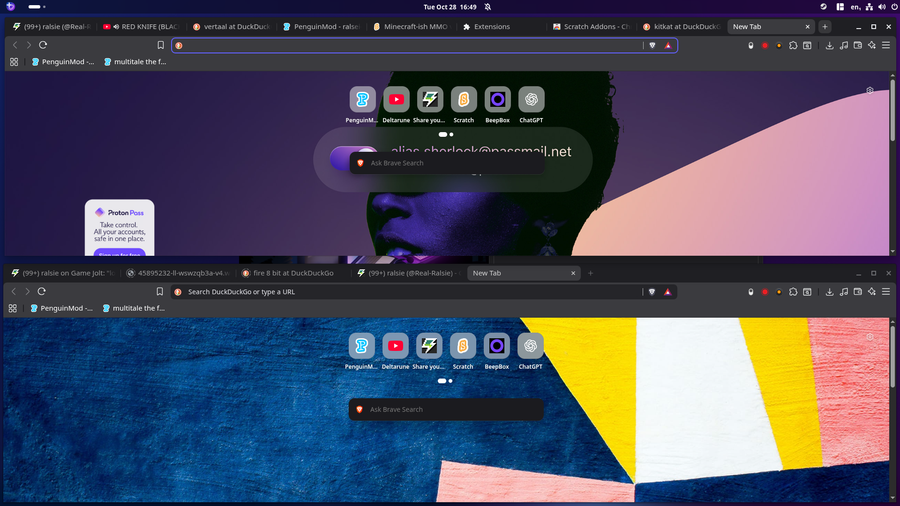Open Brave Shields in bottom window address bar
Viewport: 900px width, 506px height.
[652, 292]
